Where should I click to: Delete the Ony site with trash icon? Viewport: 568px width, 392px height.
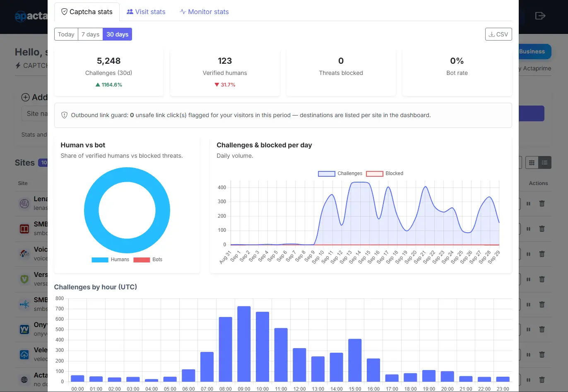(542, 329)
